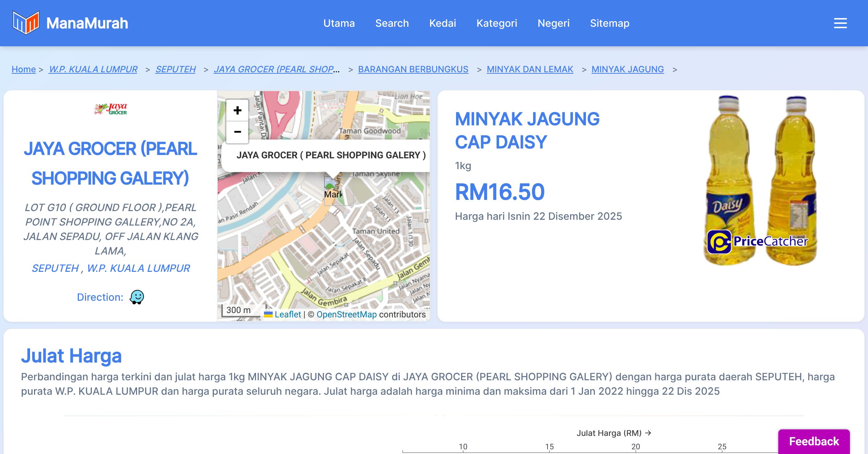Zoom out on the map
The width and height of the screenshot is (868, 454).
click(237, 132)
